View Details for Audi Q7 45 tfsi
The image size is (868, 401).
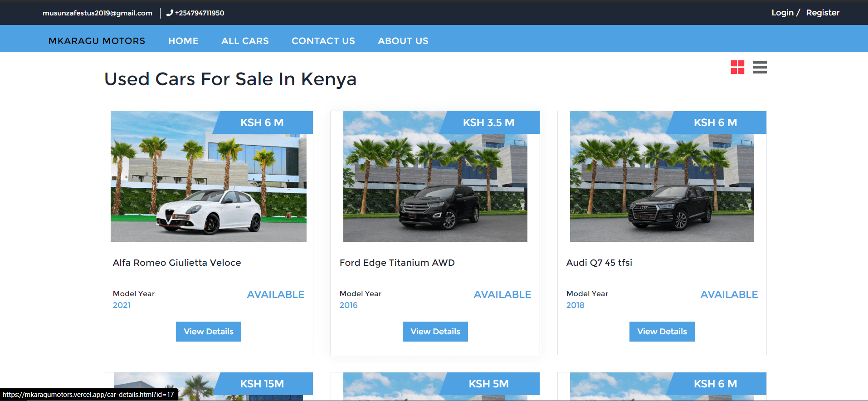(662, 332)
